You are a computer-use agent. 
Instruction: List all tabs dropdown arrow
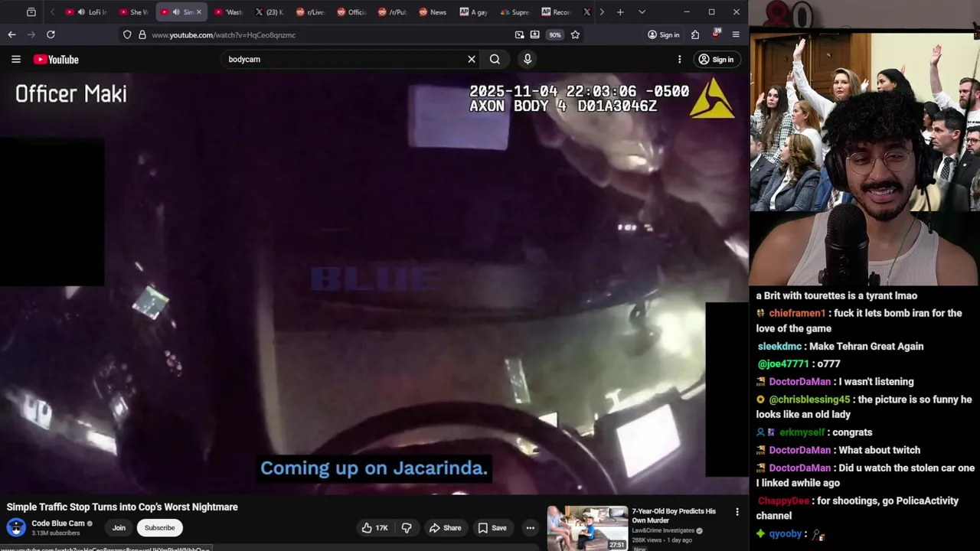click(x=642, y=11)
